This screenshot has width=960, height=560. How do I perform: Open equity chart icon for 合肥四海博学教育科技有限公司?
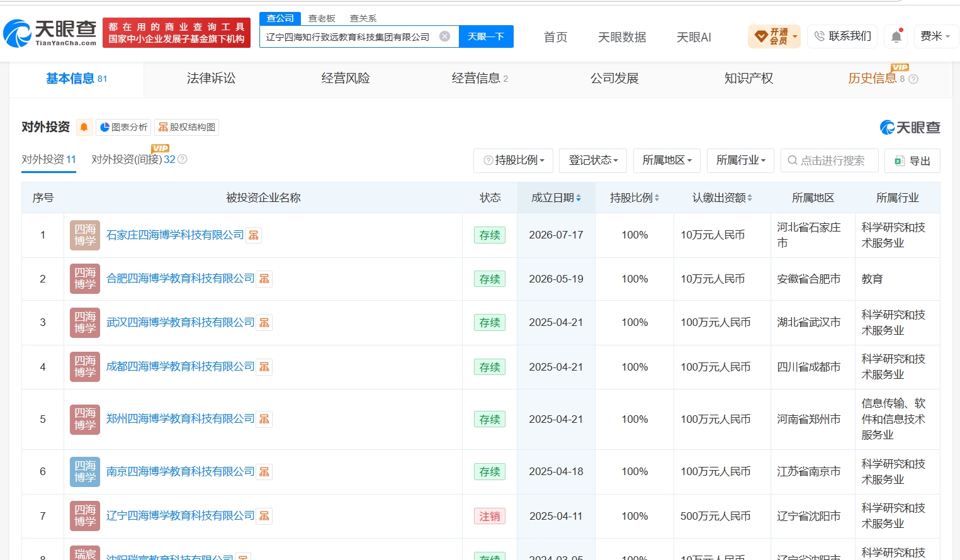click(x=264, y=279)
